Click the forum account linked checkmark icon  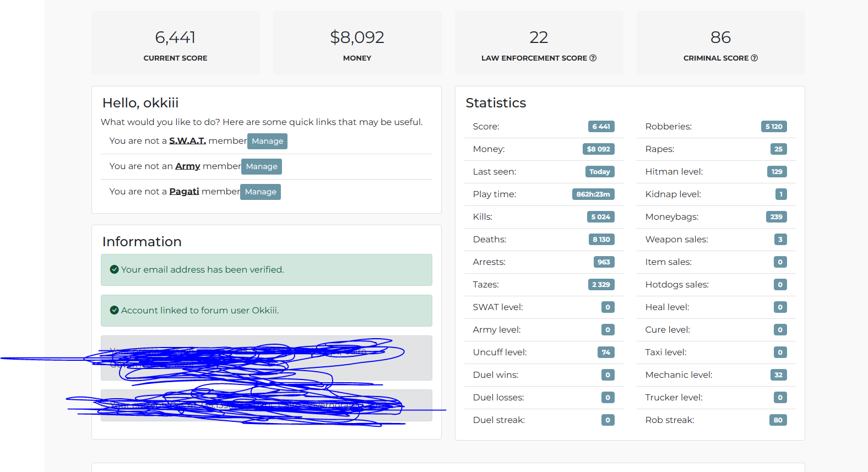tap(115, 310)
